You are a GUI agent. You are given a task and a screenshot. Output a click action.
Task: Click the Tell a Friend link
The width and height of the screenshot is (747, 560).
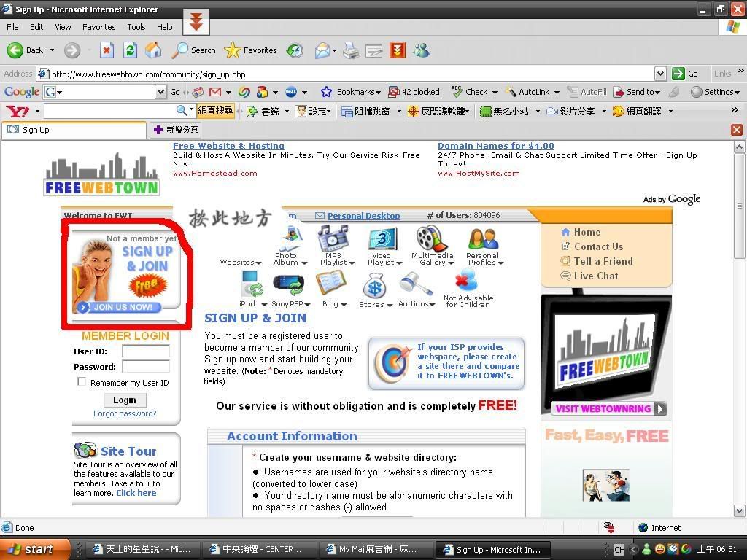click(x=603, y=261)
